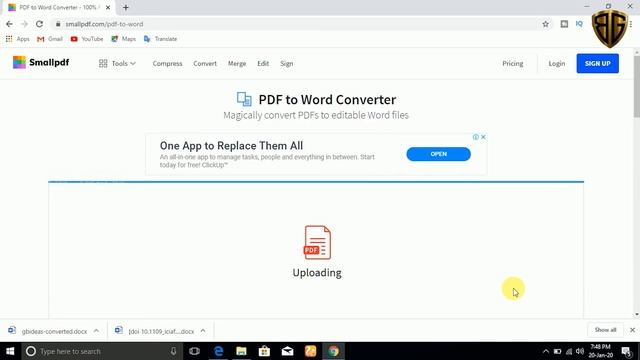Click the Chrome icon on taskbar
This screenshot has width=640, height=360.
point(333,351)
